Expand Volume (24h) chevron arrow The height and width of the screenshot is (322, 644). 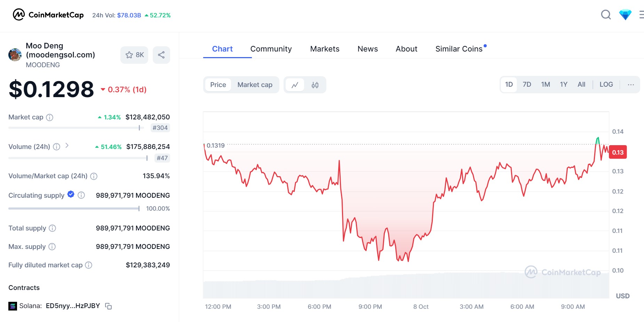click(67, 146)
